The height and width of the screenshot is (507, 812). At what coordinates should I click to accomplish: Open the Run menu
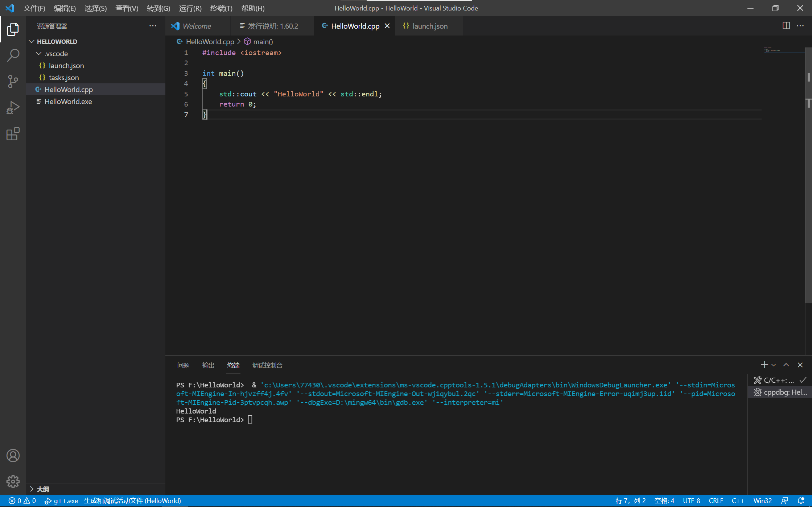point(190,8)
